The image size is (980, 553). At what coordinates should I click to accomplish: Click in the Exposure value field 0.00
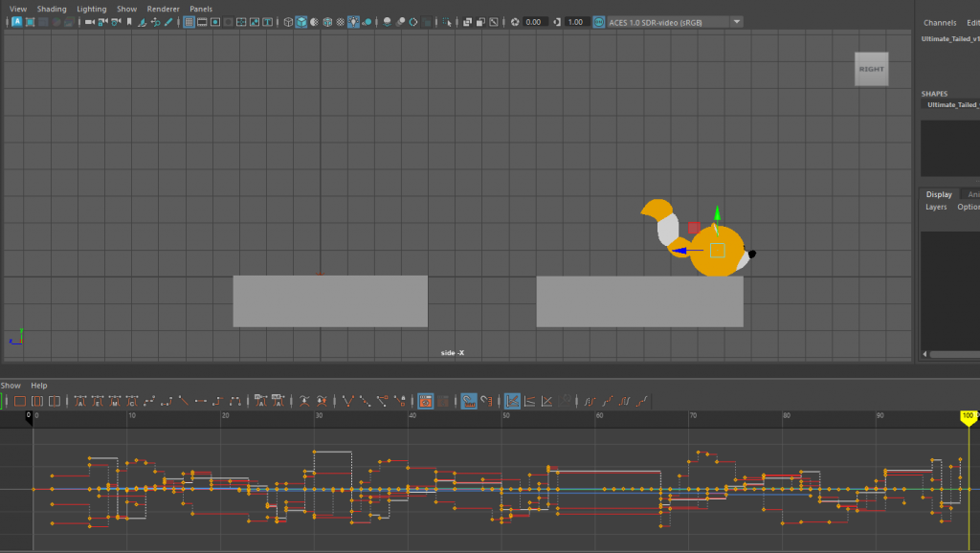pos(534,22)
